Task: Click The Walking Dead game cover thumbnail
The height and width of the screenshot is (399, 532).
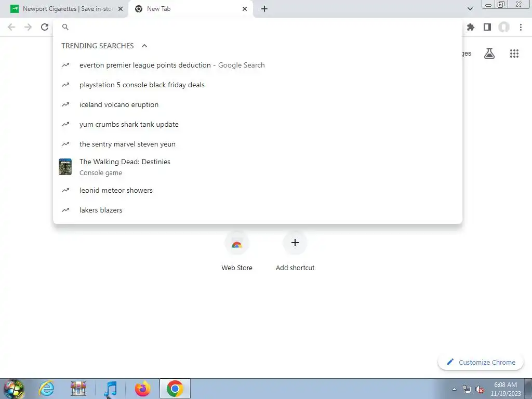Action: 65,167
